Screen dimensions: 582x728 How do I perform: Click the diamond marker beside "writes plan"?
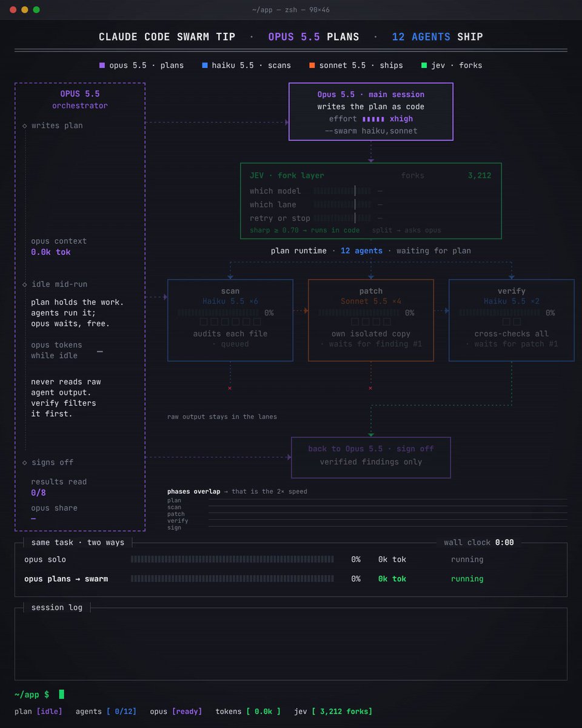[x=24, y=126]
